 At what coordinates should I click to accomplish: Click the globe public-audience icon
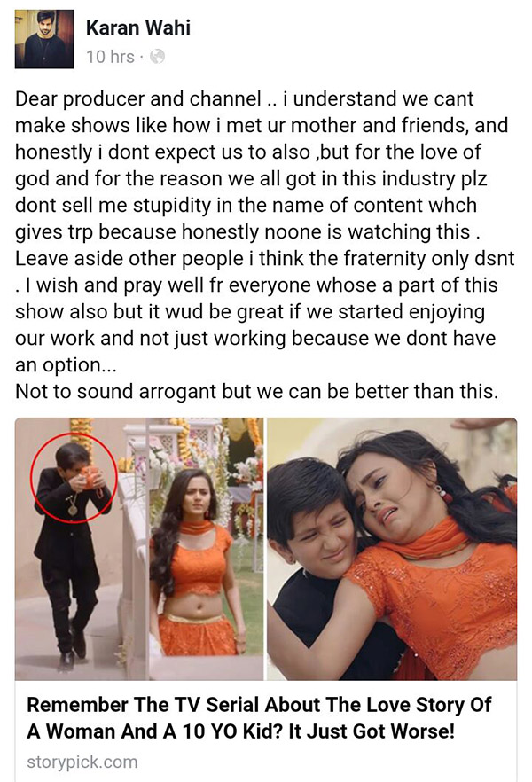(157, 57)
